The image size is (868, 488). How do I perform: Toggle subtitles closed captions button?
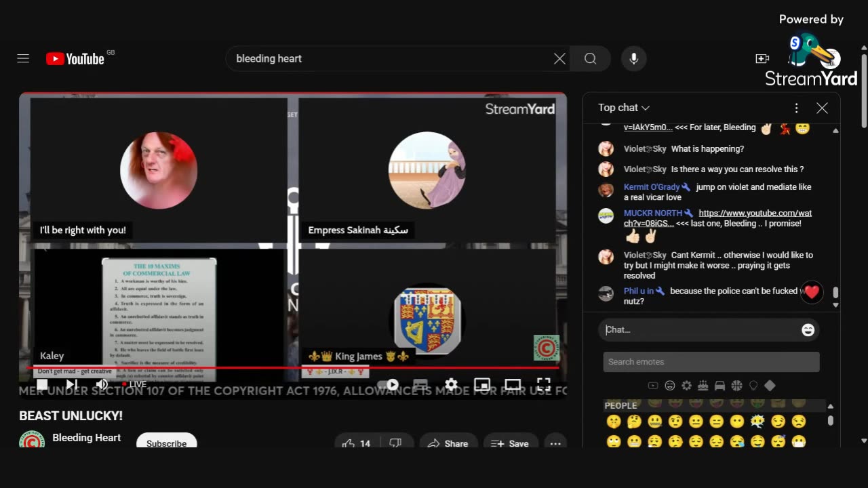420,384
